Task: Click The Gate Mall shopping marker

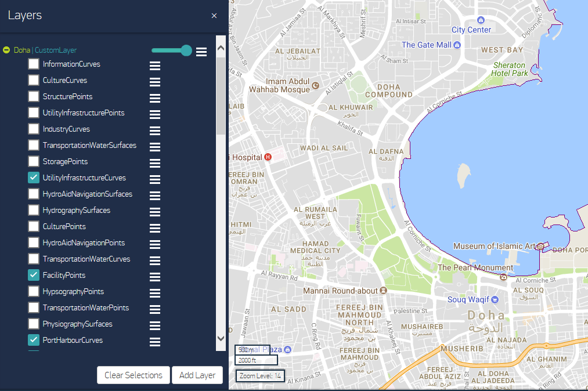Action: click(x=457, y=45)
